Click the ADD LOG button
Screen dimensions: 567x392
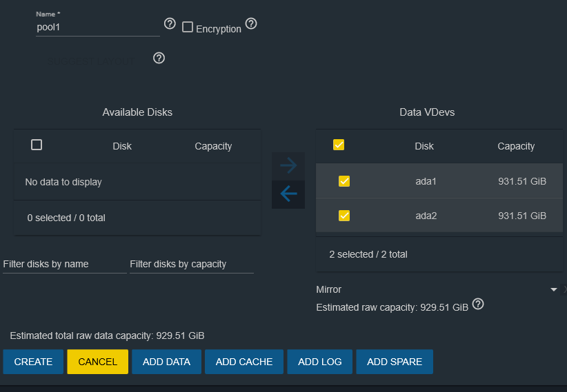tap(319, 362)
